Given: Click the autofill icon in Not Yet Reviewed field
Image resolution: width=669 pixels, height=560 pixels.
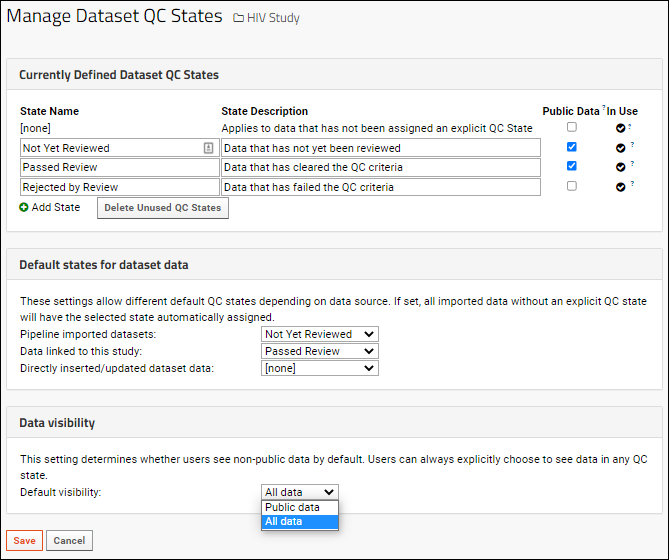Looking at the screenshot, I should click(208, 148).
